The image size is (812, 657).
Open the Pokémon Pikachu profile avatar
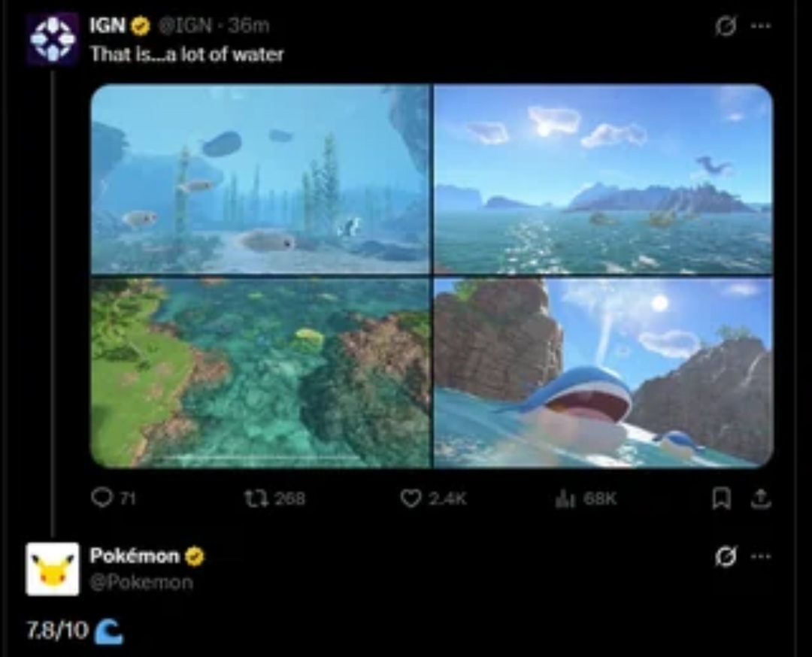[x=53, y=569]
